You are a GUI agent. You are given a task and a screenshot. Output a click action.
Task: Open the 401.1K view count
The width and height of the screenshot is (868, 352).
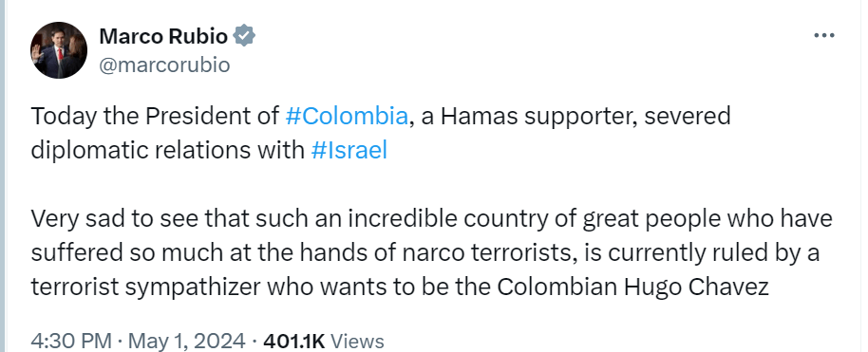pyautogui.click(x=294, y=341)
